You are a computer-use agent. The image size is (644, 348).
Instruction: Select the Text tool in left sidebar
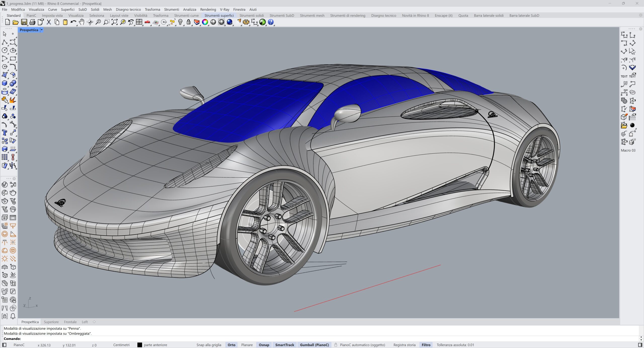5,133
